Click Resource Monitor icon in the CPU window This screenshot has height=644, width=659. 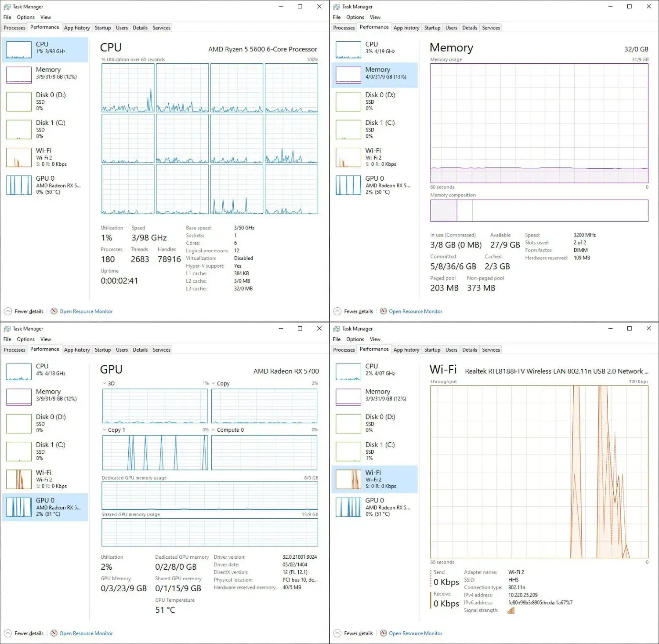pyautogui.click(x=54, y=311)
